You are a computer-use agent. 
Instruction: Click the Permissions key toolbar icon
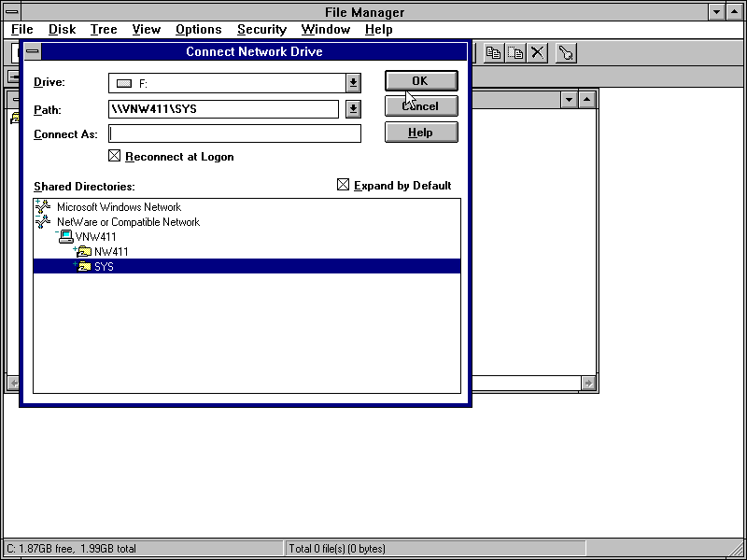click(566, 53)
